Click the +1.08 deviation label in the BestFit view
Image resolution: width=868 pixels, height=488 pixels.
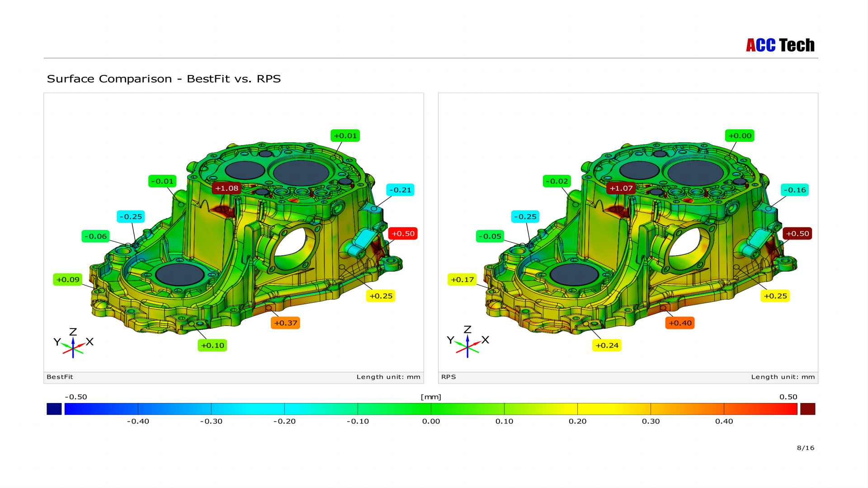click(x=226, y=188)
